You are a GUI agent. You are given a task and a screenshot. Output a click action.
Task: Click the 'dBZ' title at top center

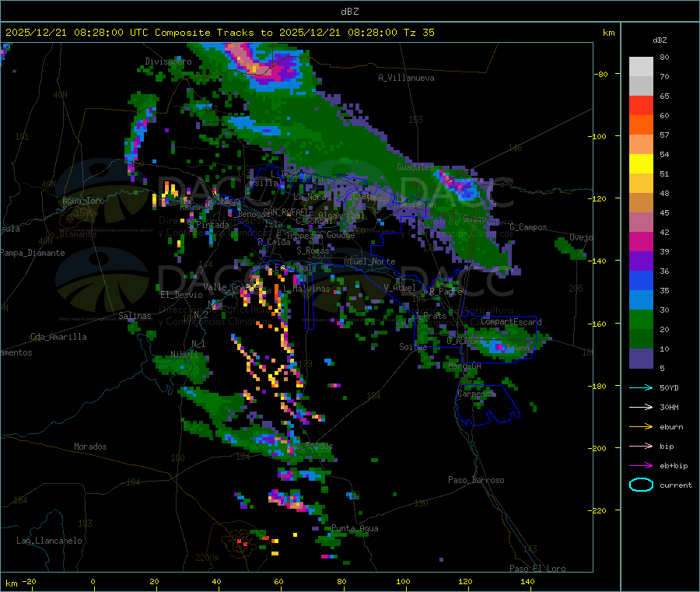349,12
